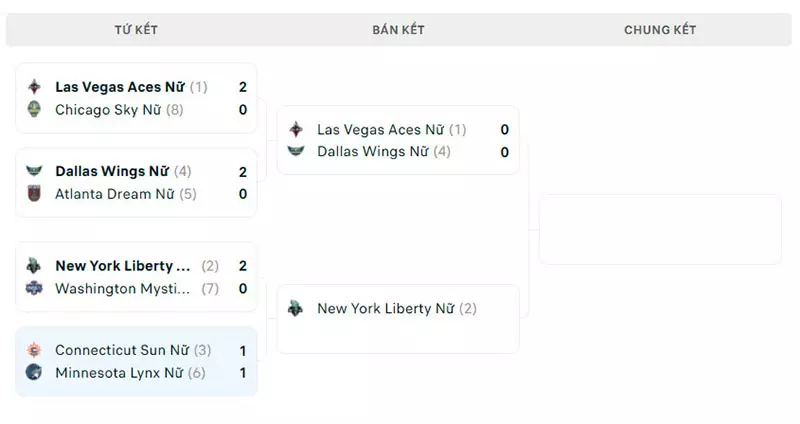Screen dimensions: 800x424
Task: Click the Dallas Wings logo in quarterfinals
Action: pyautogui.click(x=34, y=171)
